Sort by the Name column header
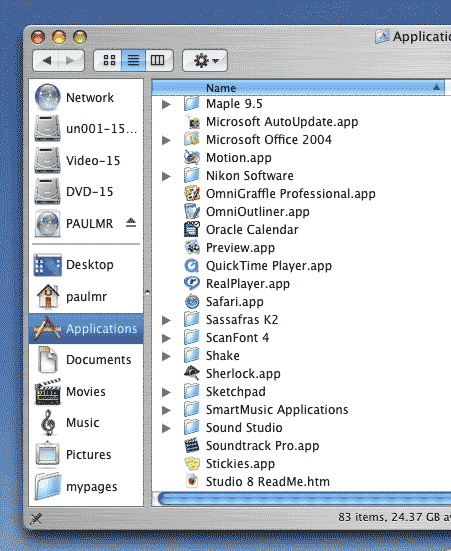Viewport: 451px width, 551px height. pyautogui.click(x=298, y=87)
